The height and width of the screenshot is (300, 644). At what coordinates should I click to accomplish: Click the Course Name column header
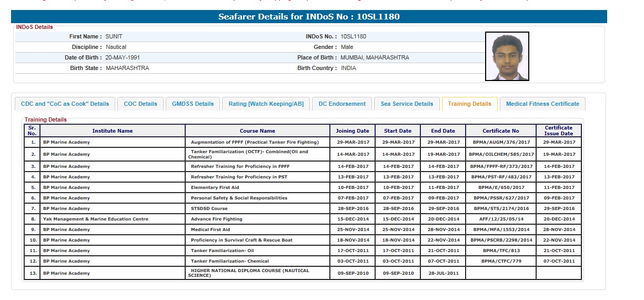[257, 131]
